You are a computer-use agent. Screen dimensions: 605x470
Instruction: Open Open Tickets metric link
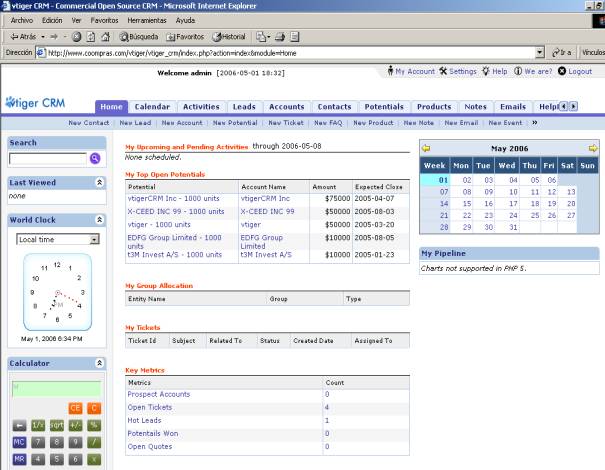(150, 407)
